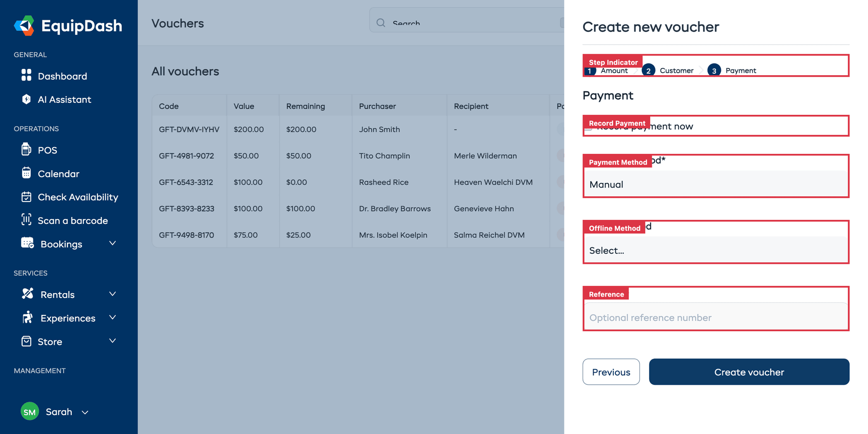Select the AI Assistant icon
The image size is (868, 434).
27,99
